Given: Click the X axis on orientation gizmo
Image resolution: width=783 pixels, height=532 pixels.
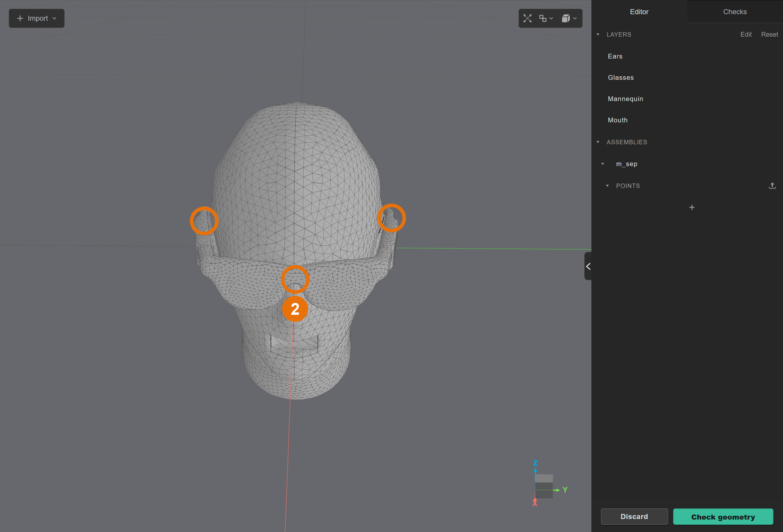Looking at the screenshot, I should (x=535, y=503).
